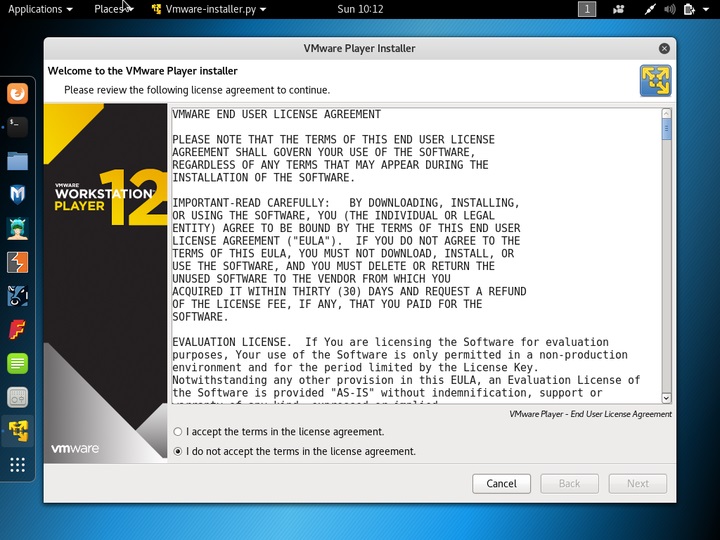Click the Next button
The width and height of the screenshot is (720, 540).
tap(638, 484)
